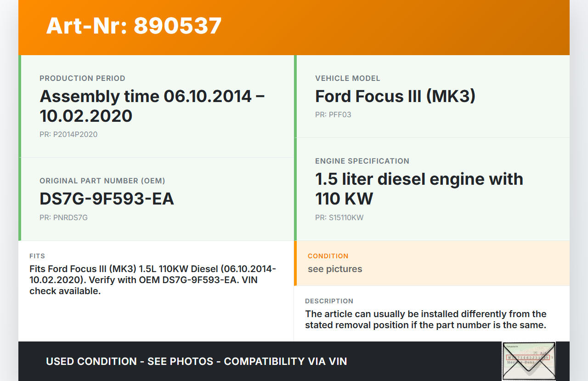Viewport: 588px width, 381px height.
Task: Click the Used Condition footer banner text
Action: coord(196,362)
